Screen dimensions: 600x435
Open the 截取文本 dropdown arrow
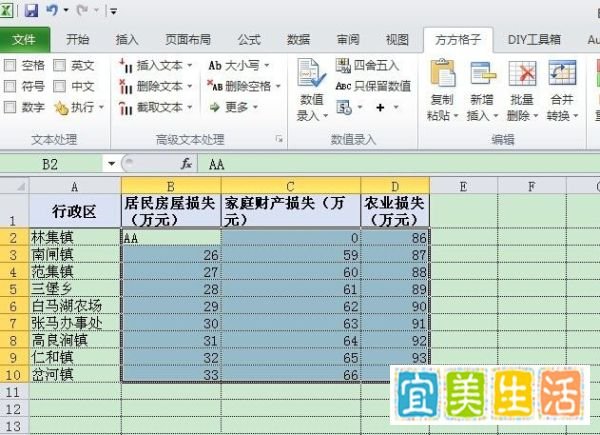tap(190, 108)
